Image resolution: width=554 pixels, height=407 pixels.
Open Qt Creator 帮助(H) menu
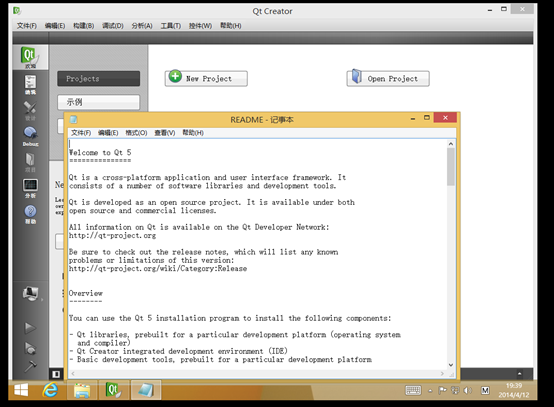[x=231, y=25]
